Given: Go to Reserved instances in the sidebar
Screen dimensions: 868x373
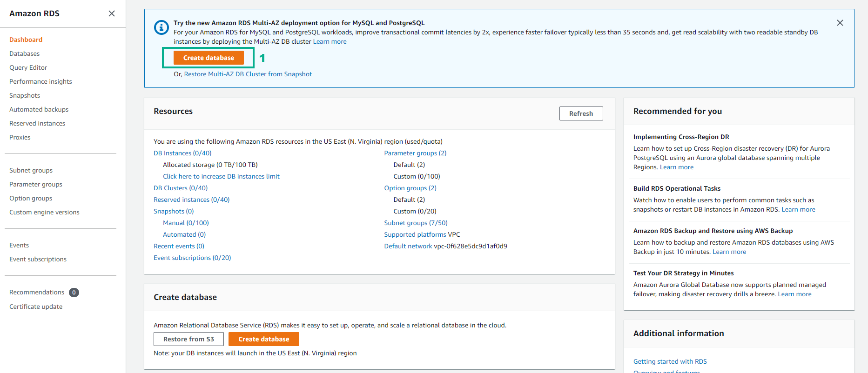Looking at the screenshot, I should pos(37,123).
